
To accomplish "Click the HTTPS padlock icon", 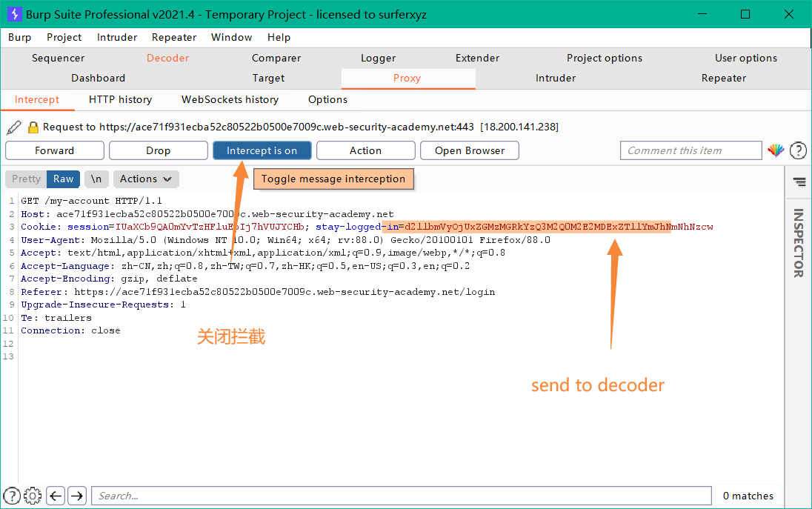I will 33,127.
